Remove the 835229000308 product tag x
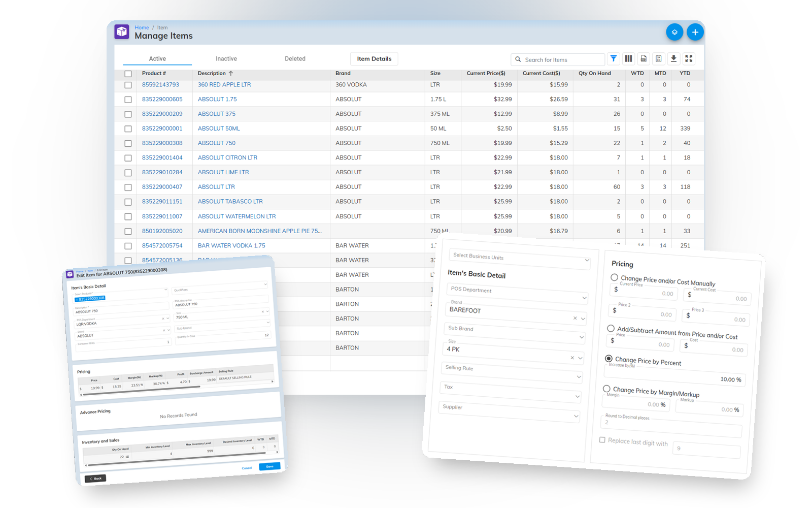Image resolution: width=812 pixels, height=508 pixels. tap(77, 300)
